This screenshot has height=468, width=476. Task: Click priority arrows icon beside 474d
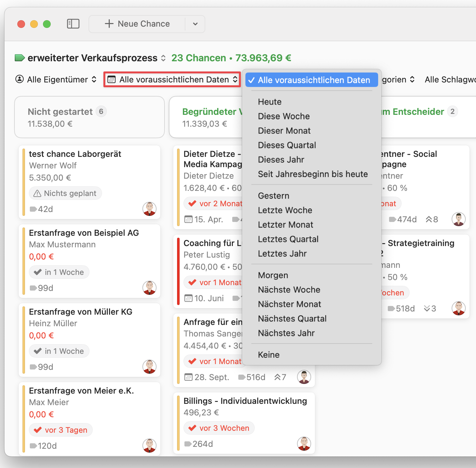429,219
